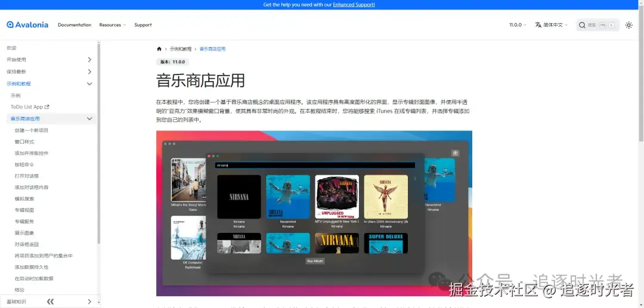Open 添加并排版控件 page

(x=32, y=153)
